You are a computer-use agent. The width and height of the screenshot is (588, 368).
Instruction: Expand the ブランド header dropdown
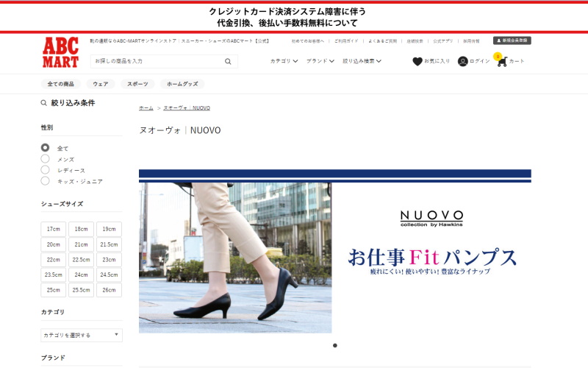pos(320,61)
